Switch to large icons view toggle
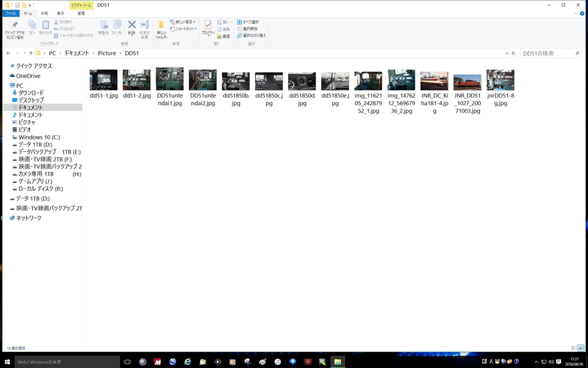Screen dimensions: 588x368 (581, 348)
